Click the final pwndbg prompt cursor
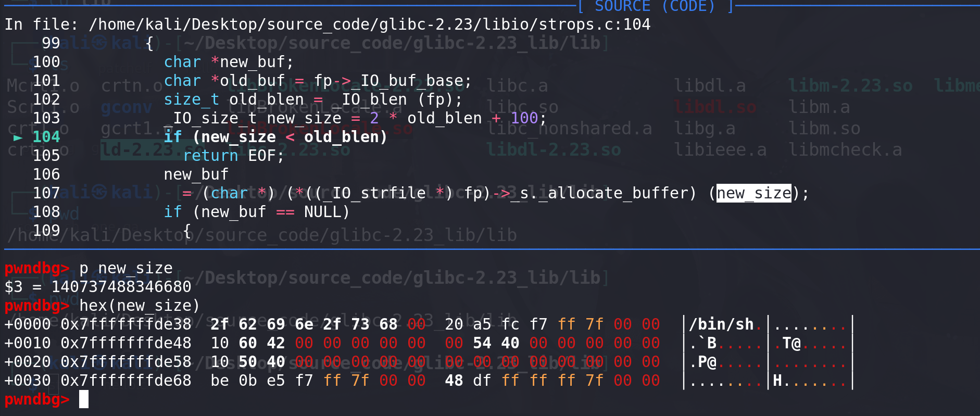This screenshot has width=980, height=416. 84,399
